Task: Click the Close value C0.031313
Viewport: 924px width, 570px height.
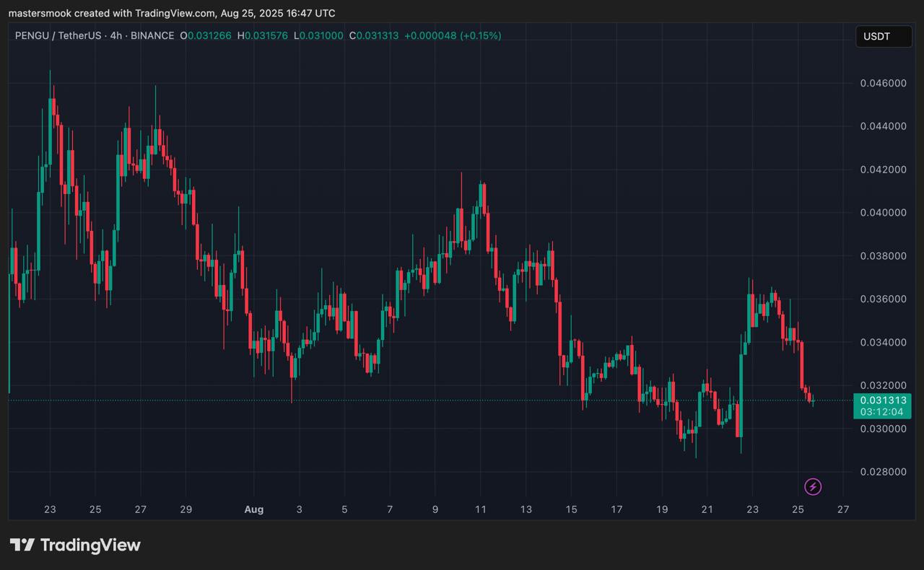Action: coord(374,35)
